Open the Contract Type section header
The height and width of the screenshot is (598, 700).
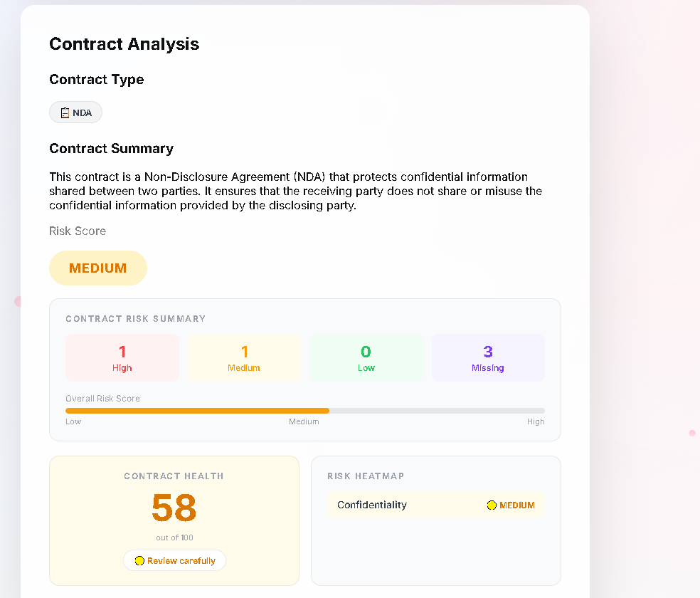point(97,79)
